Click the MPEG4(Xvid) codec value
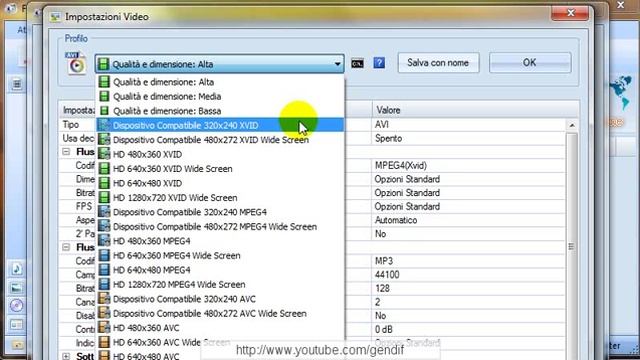Image resolution: width=640 pixels, height=360 pixels. pos(469,165)
